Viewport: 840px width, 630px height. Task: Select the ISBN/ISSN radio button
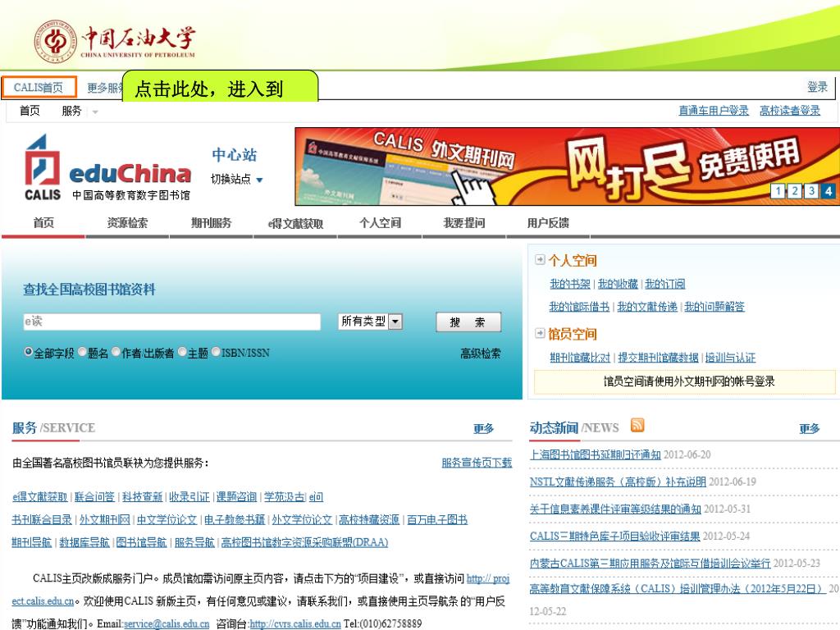coord(216,352)
